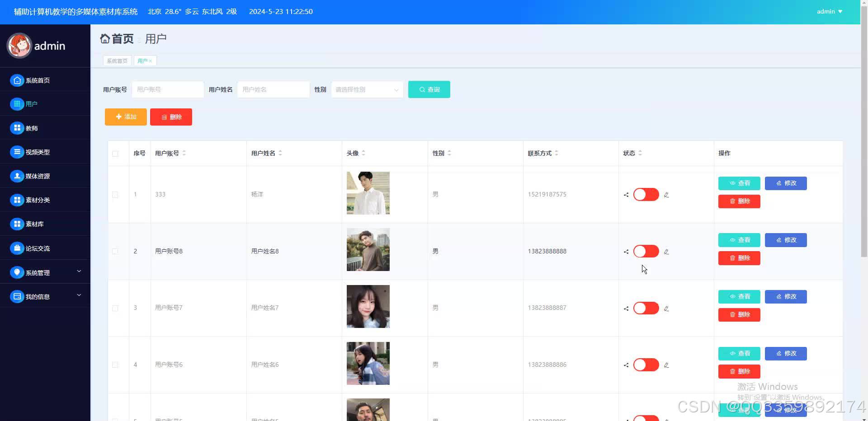This screenshot has width=868, height=421.
Task: Expand the 系统管理 menu chevron
Action: (x=79, y=271)
